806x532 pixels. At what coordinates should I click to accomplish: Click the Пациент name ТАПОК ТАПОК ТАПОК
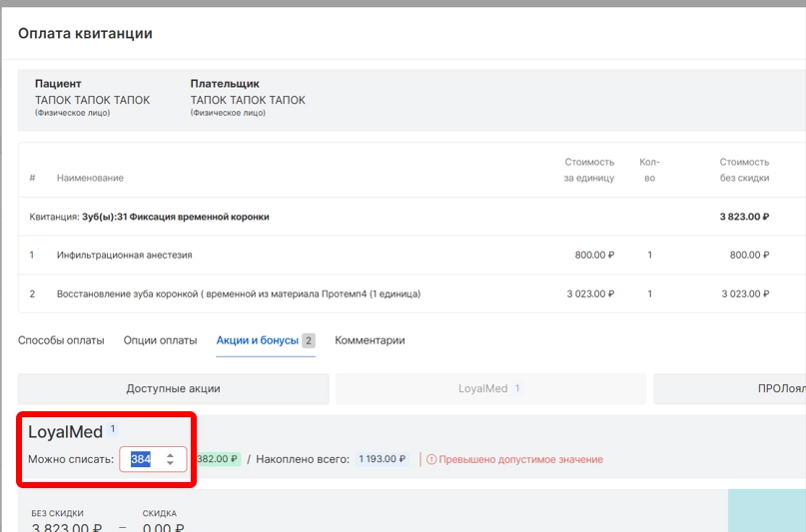92,100
